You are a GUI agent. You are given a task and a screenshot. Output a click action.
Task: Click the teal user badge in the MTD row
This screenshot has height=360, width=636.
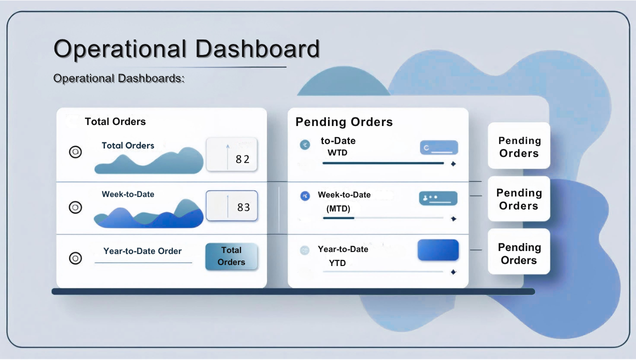pos(438,199)
